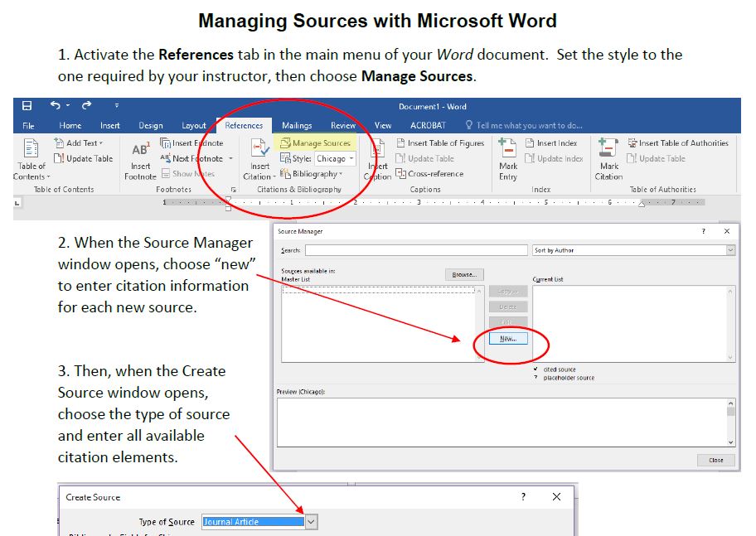Open the Table of Contents dropdown

(x=31, y=159)
